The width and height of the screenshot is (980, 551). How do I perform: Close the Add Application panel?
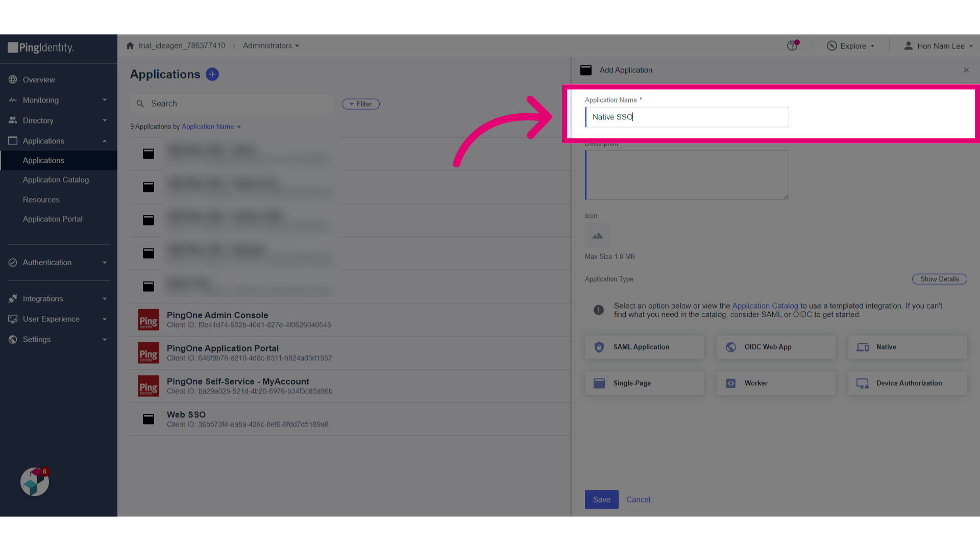point(966,70)
